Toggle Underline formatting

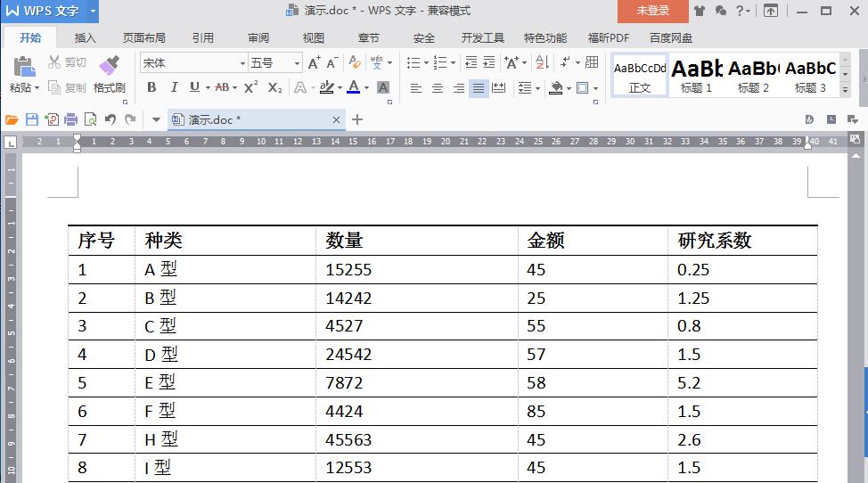194,87
